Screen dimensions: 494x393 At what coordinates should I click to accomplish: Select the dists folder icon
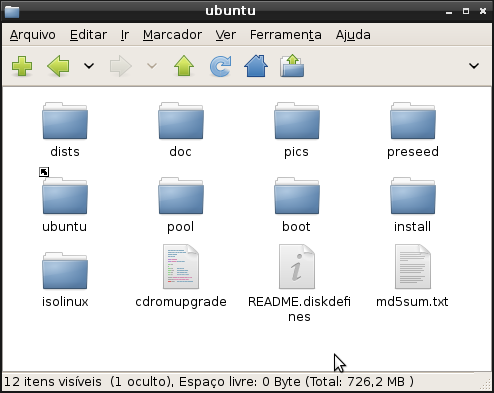(65, 121)
